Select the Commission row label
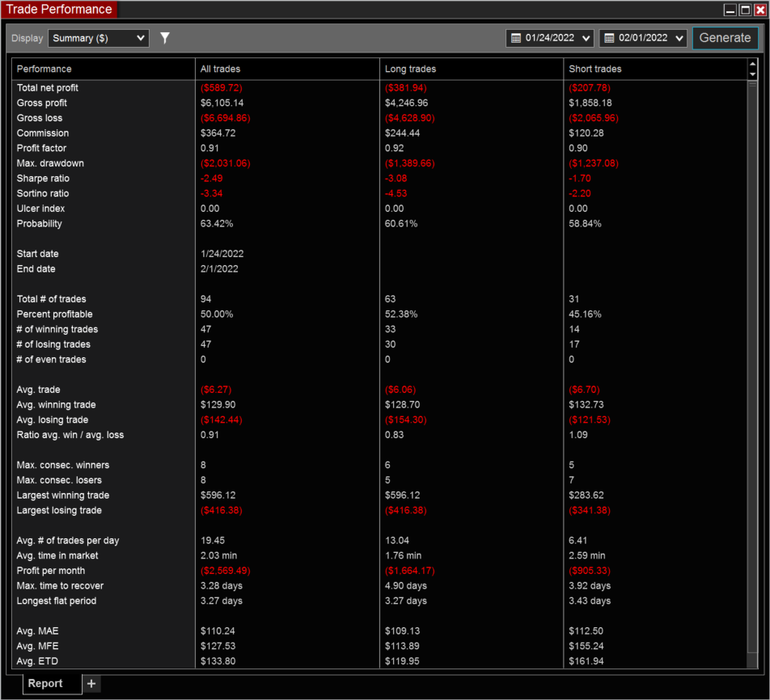The width and height of the screenshot is (770, 700). (x=43, y=133)
